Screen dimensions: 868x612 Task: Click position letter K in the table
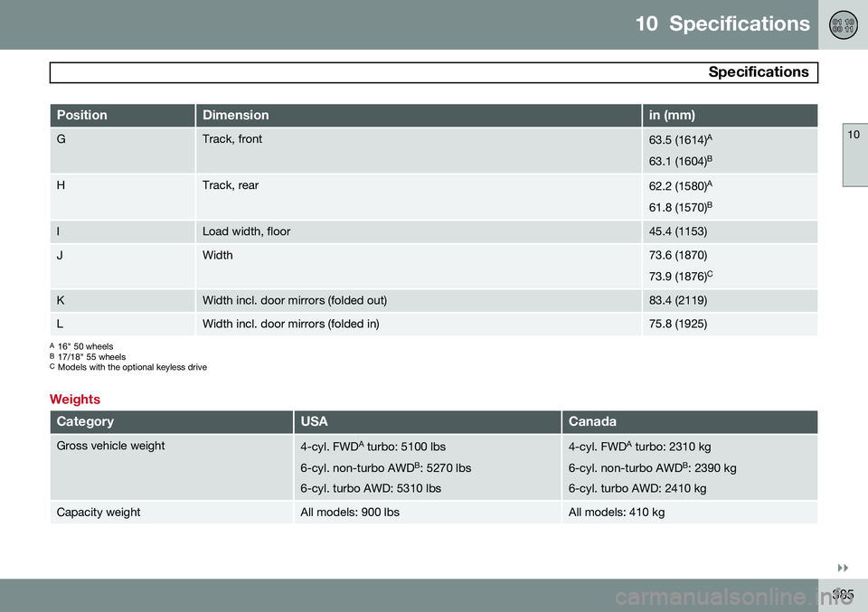(61, 300)
